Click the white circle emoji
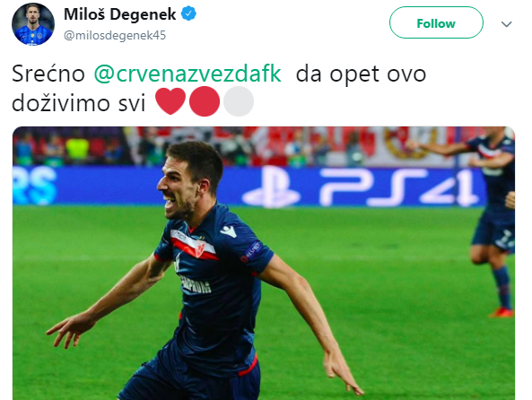 239,101
